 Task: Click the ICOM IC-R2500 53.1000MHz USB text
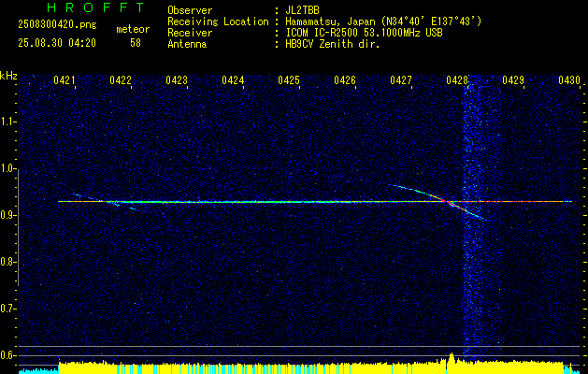(364, 33)
